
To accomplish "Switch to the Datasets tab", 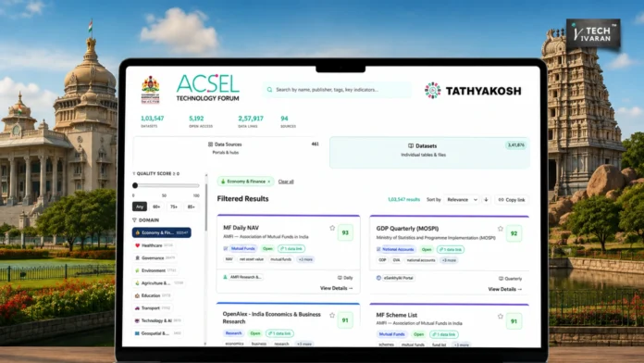I will tap(429, 153).
